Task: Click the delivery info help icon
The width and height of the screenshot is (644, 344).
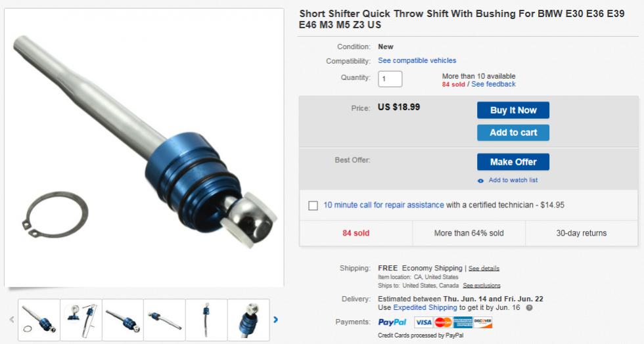Action: pos(530,307)
